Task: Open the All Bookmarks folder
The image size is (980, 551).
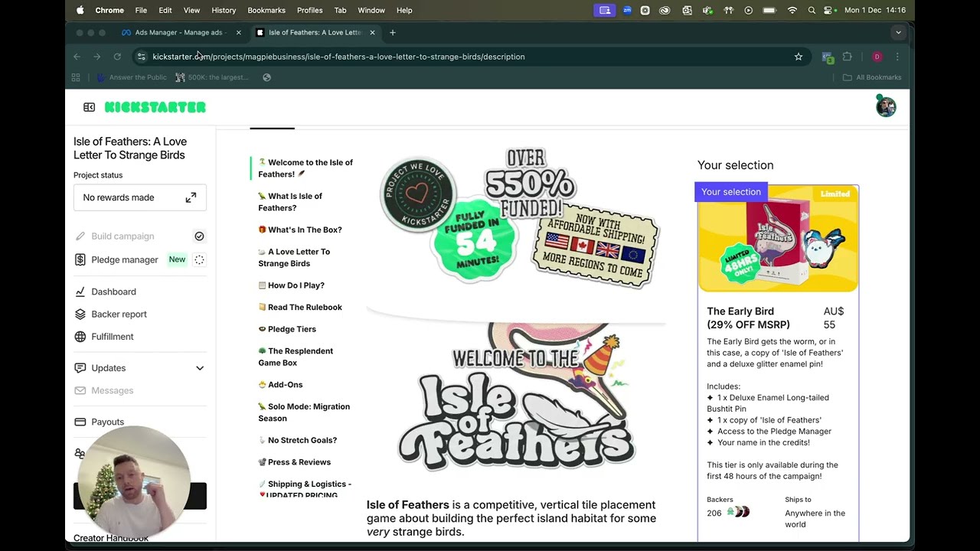Action: point(872,77)
